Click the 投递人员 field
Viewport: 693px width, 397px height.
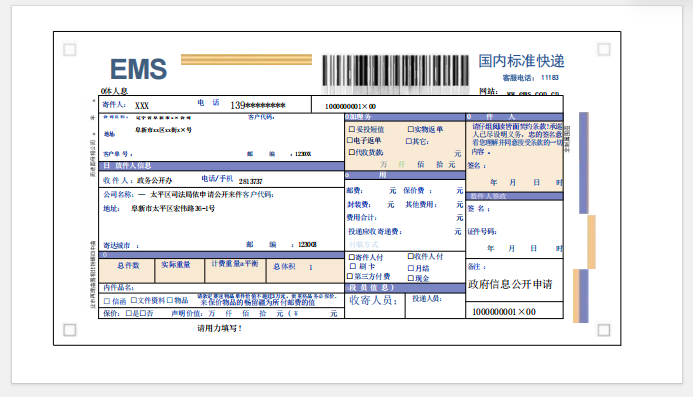435,305
